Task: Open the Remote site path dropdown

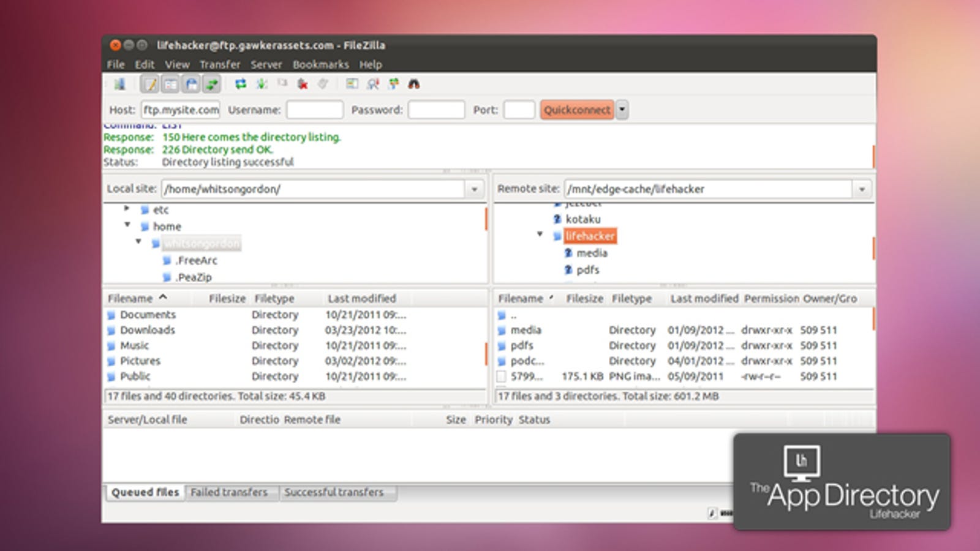Action: point(862,189)
